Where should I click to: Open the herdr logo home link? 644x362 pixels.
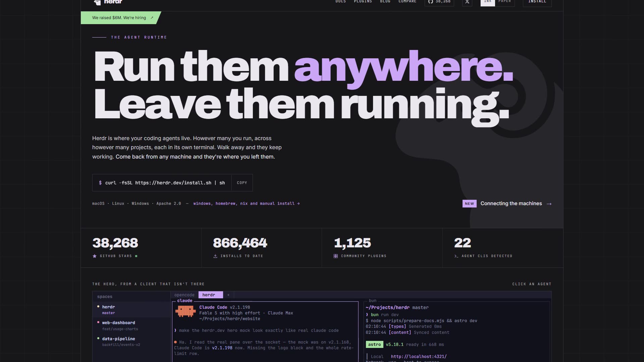point(108,2)
